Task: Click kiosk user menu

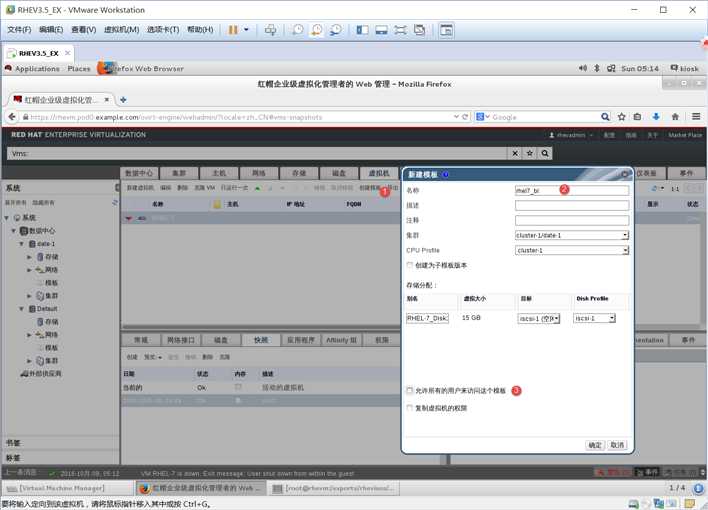Action: click(x=685, y=68)
